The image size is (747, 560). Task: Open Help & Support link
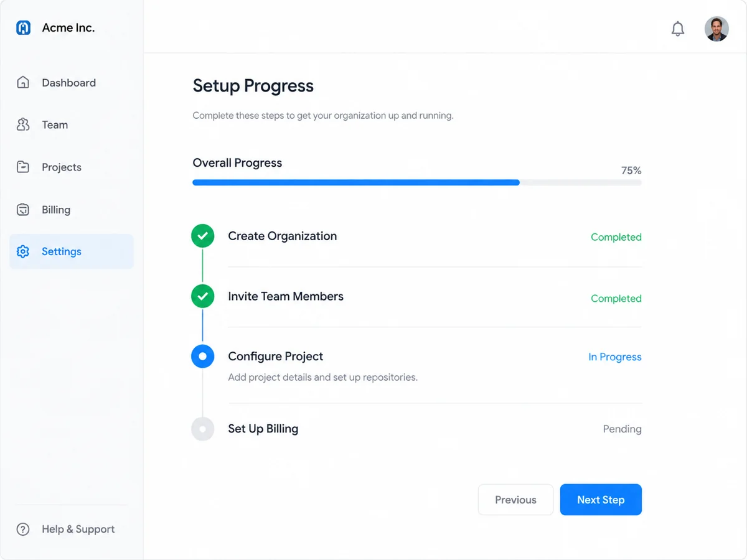(x=65, y=530)
